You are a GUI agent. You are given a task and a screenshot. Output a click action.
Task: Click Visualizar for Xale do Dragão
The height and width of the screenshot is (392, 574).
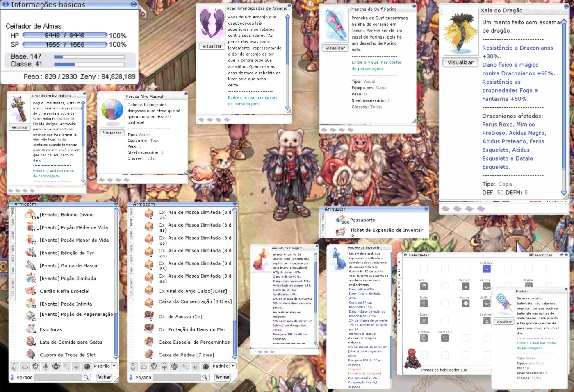point(460,63)
